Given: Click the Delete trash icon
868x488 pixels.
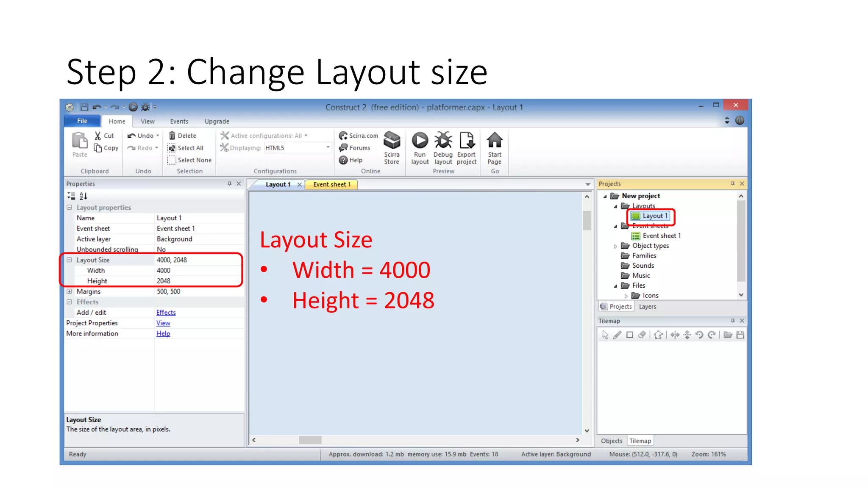Looking at the screenshot, I should (x=172, y=136).
